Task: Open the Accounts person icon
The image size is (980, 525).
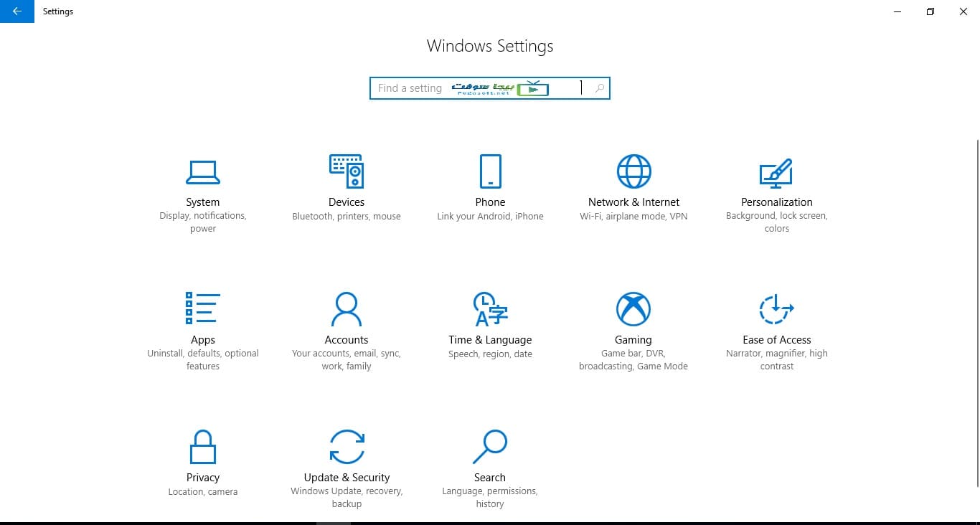Action: pyautogui.click(x=347, y=309)
